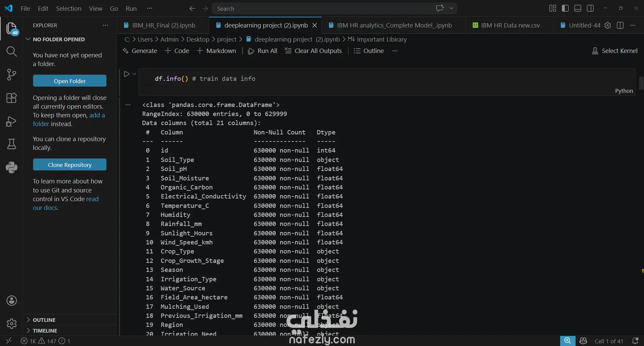Open the Python extension view
The width and height of the screenshot is (644, 346).
pyautogui.click(x=11, y=167)
